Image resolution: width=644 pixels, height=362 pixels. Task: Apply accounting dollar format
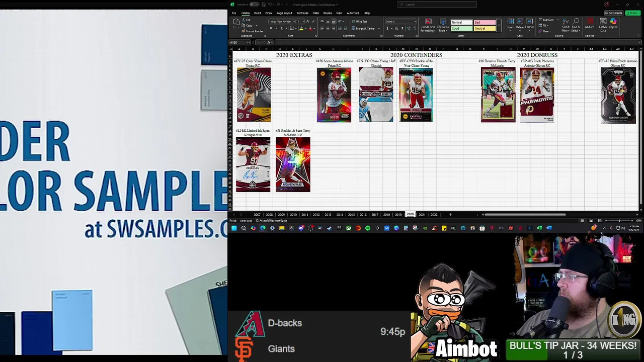point(387,29)
